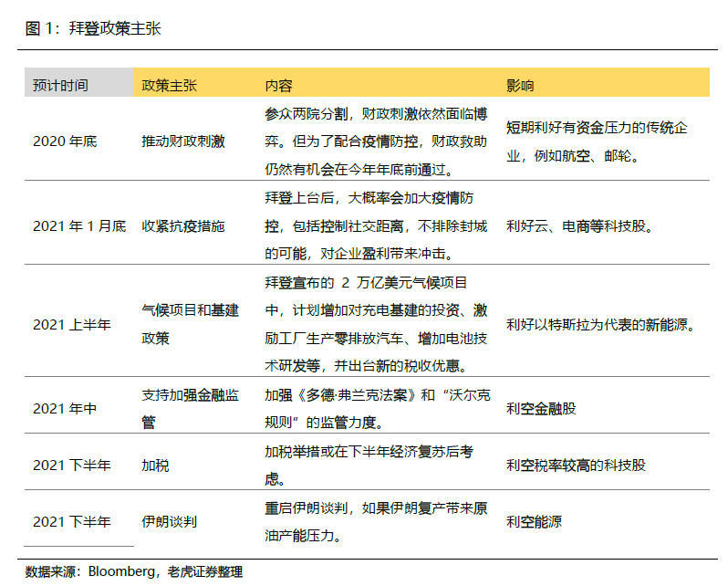
Task: Click content mentioning '多德·弗兰克法案'
Action: pyautogui.click(x=378, y=409)
